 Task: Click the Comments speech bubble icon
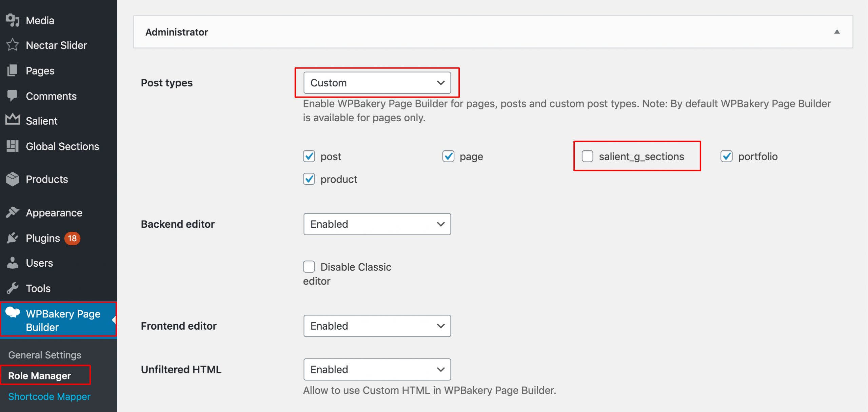click(x=13, y=96)
